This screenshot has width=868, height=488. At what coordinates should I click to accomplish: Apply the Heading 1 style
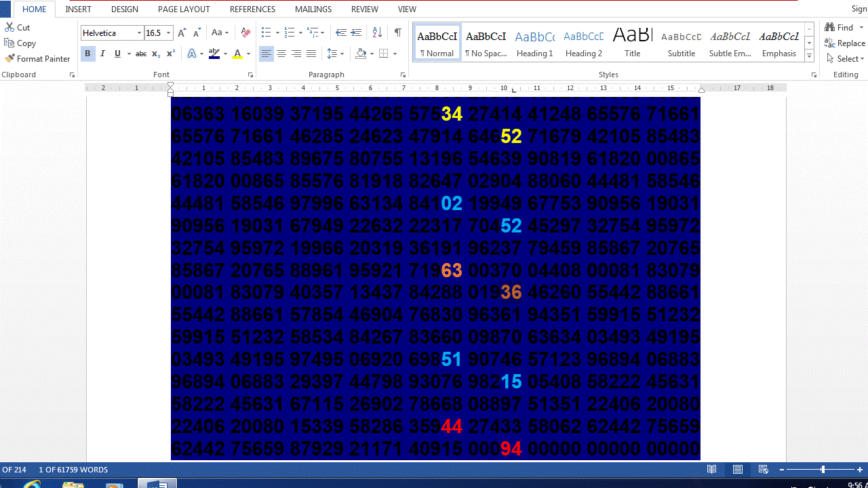point(534,44)
